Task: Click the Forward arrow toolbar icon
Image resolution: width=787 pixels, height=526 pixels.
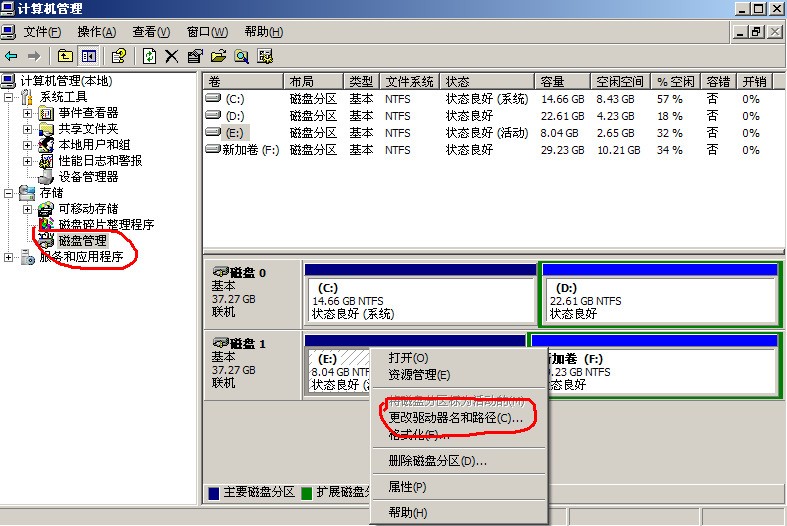Action: 34,56
